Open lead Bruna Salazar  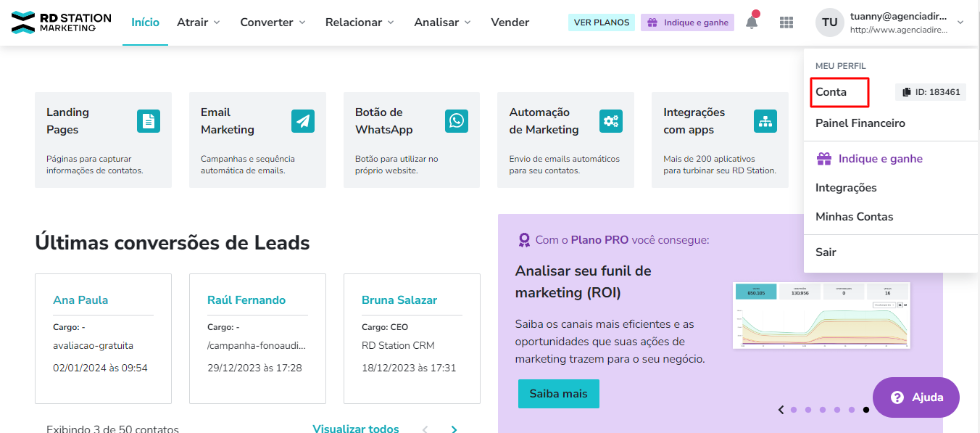tap(399, 300)
